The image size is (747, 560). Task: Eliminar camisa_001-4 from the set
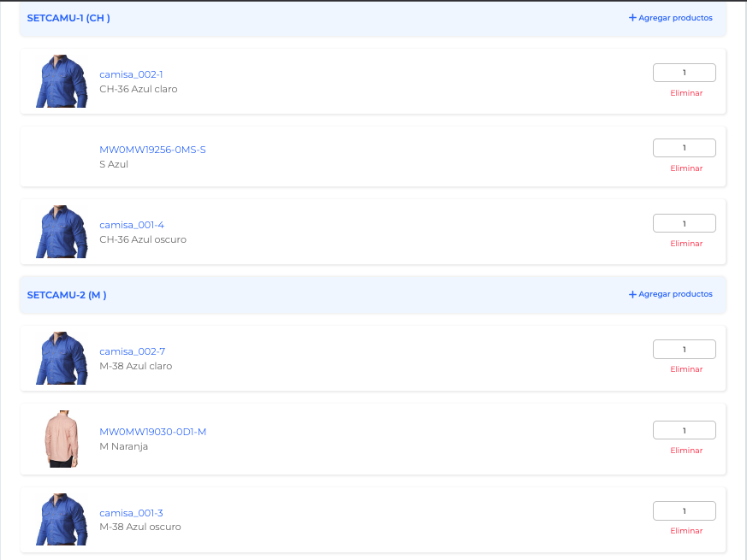(x=686, y=244)
